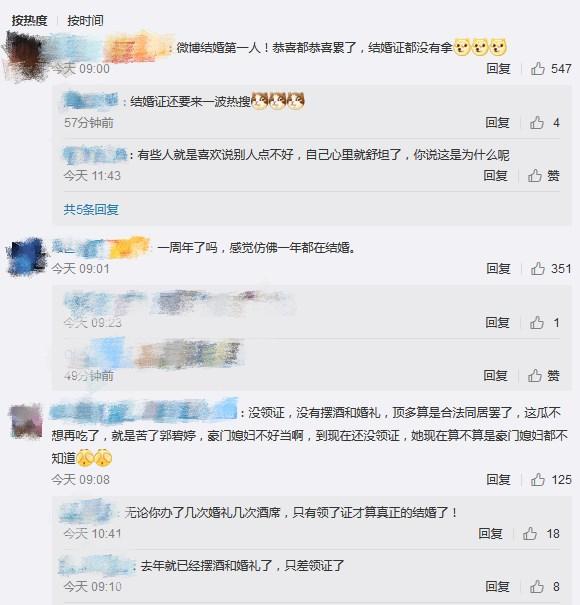Sort comments by 按热度
Viewport: 580px width, 605px height.
pos(29,20)
